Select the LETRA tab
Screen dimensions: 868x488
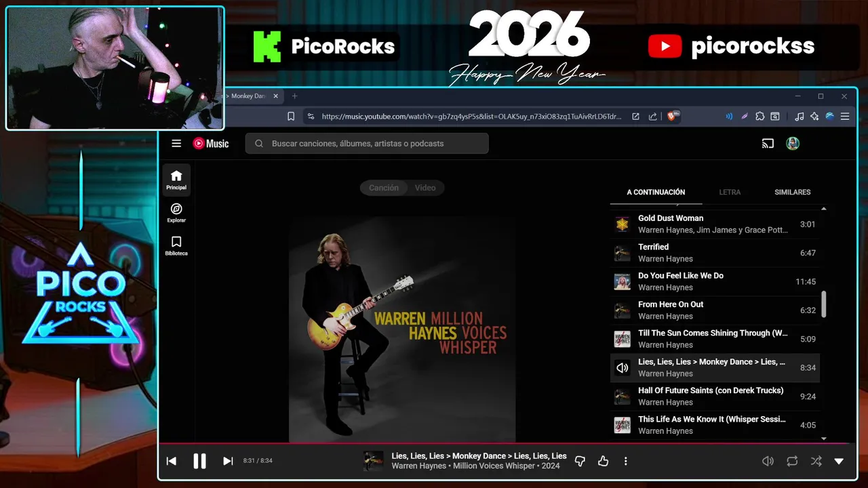pyautogui.click(x=730, y=192)
